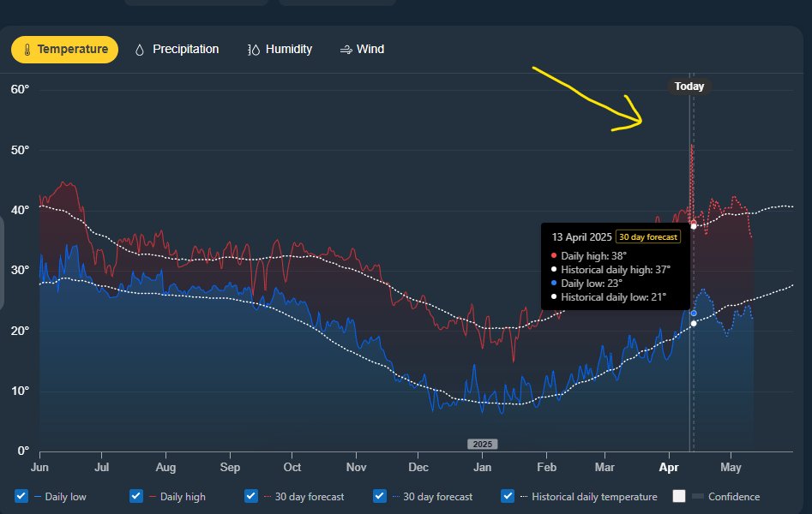Click the 30 day forecast badge in tooltip
This screenshot has height=514, width=812.
click(648, 237)
